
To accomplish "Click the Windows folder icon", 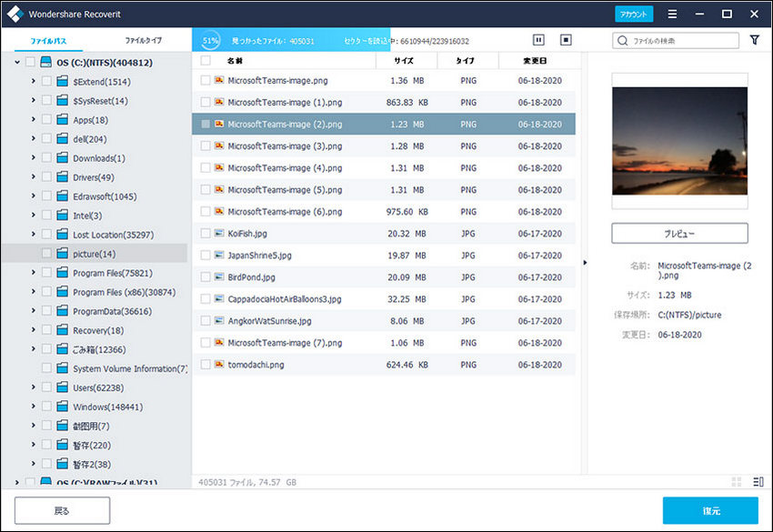I will 62,407.
